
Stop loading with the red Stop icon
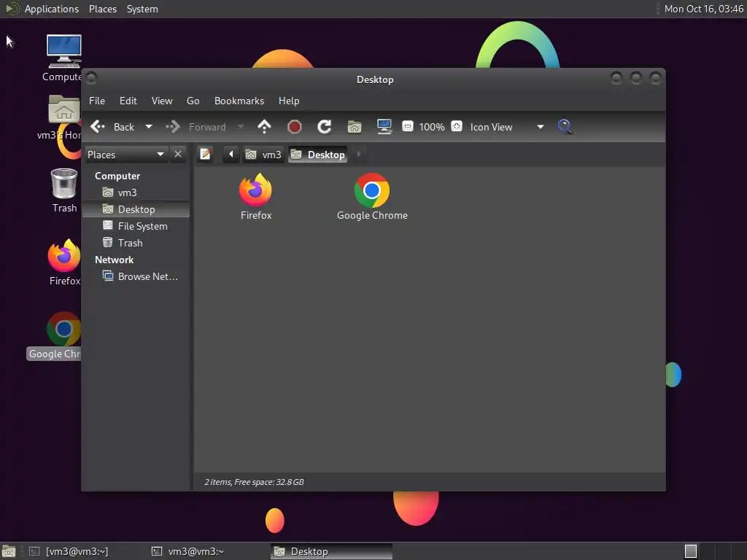(295, 127)
